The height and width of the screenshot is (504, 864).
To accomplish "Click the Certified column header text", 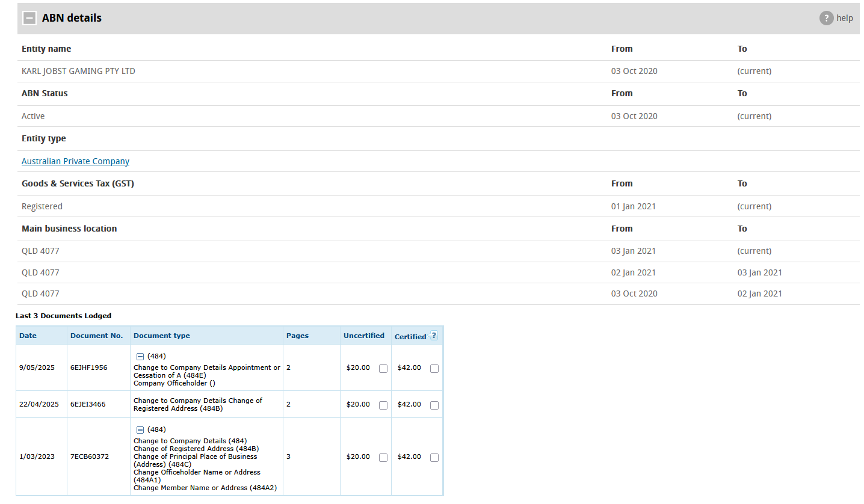I will [x=410, y=337].
